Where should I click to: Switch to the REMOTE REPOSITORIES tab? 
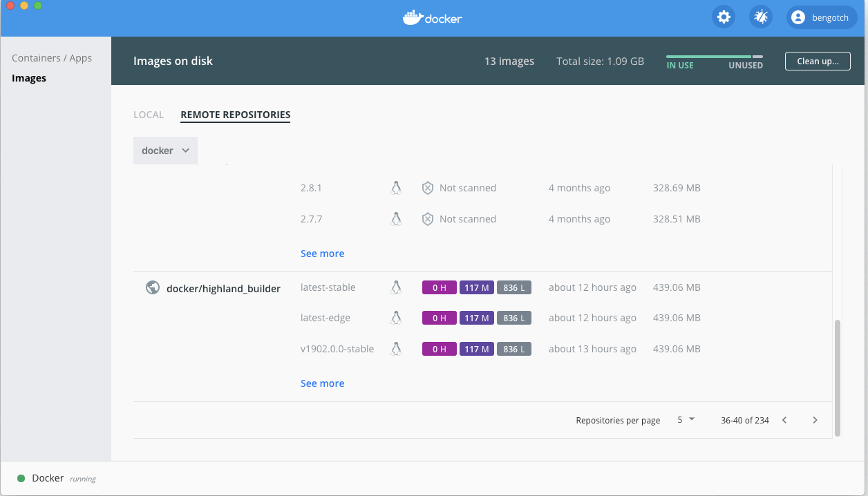236,115
